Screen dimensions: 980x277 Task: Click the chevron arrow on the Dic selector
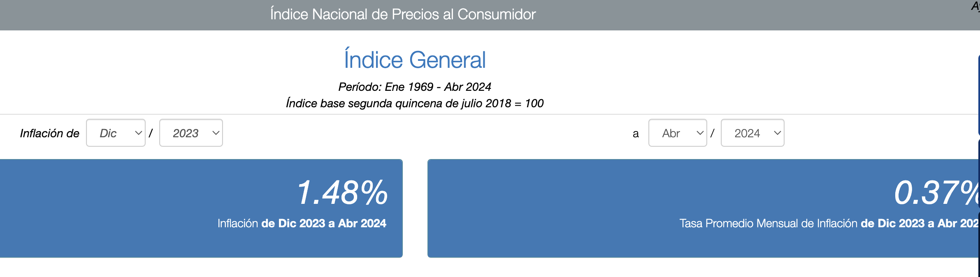139,133
